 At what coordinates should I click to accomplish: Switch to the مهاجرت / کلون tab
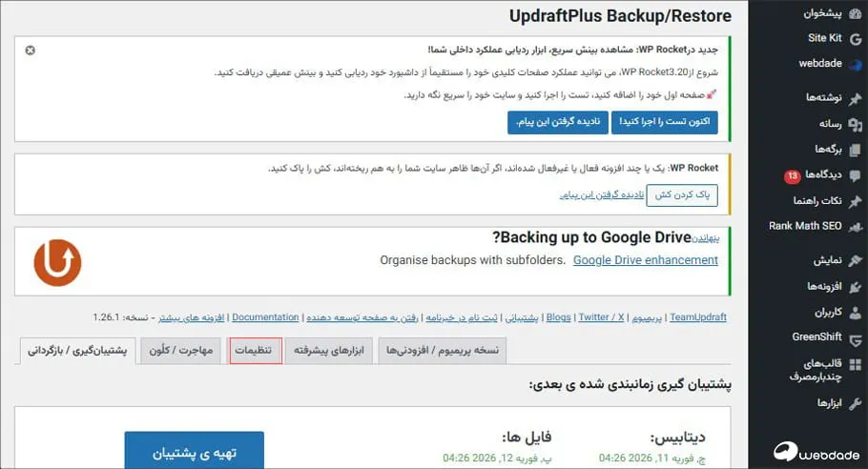tap(180, 351)
